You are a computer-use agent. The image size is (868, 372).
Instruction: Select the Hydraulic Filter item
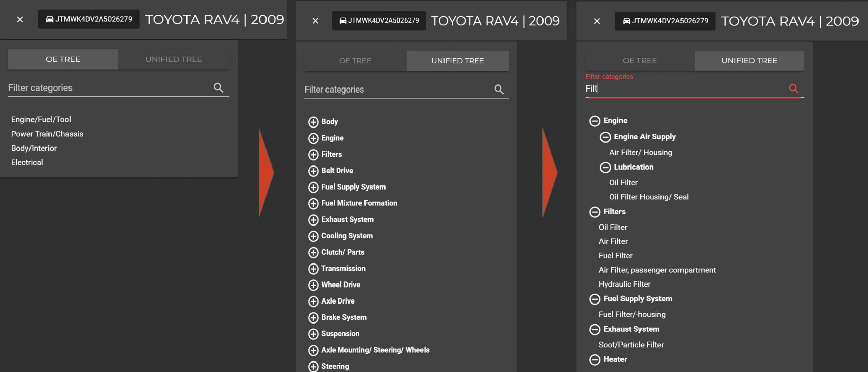(625, 284)
